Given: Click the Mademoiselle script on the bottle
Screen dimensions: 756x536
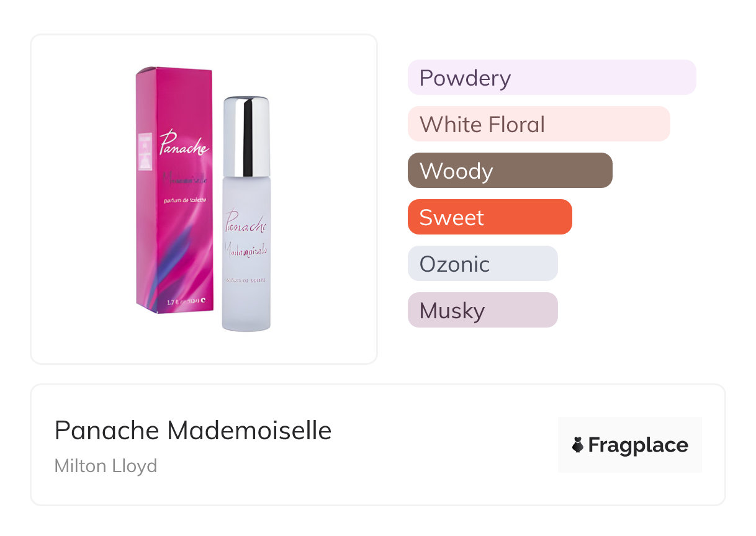Looking at the screenshot, I should tap(246, 249).
